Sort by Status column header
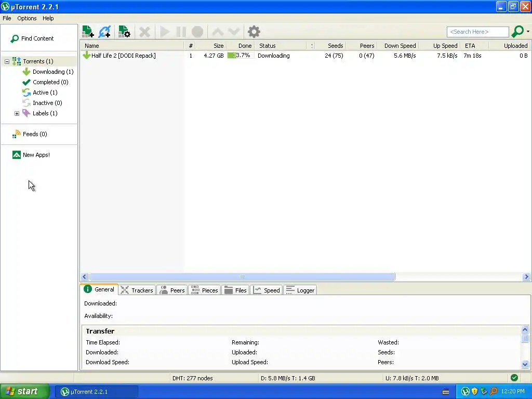 tap(280, 46)
